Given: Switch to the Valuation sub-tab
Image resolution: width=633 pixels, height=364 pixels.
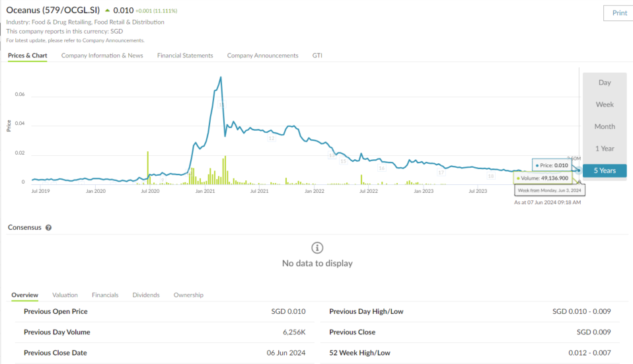Looking at the screenshot, I should (x=65, y=295).
